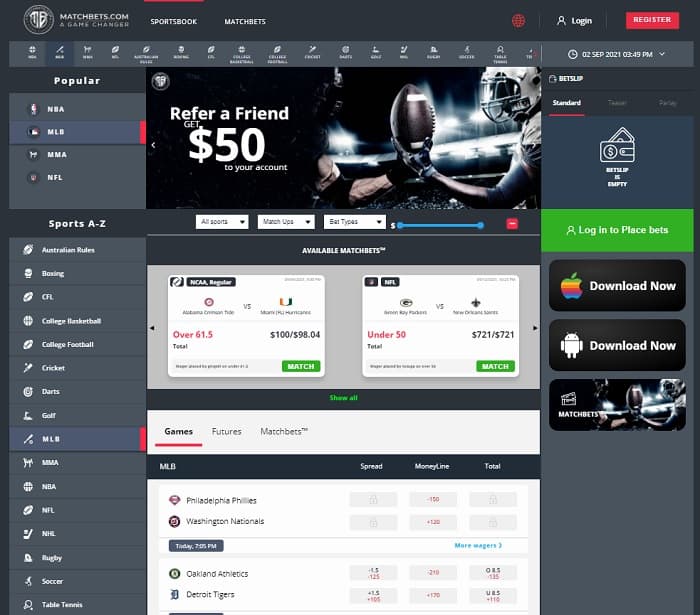
Task: Switch to the Games tab
Action: tap(179, 432)
